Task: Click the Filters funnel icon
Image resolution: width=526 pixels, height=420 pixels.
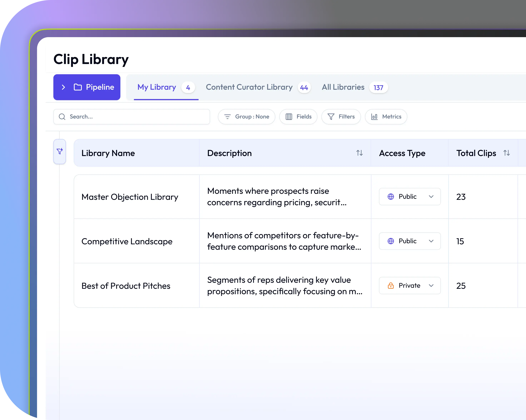Action: [331, 117]
